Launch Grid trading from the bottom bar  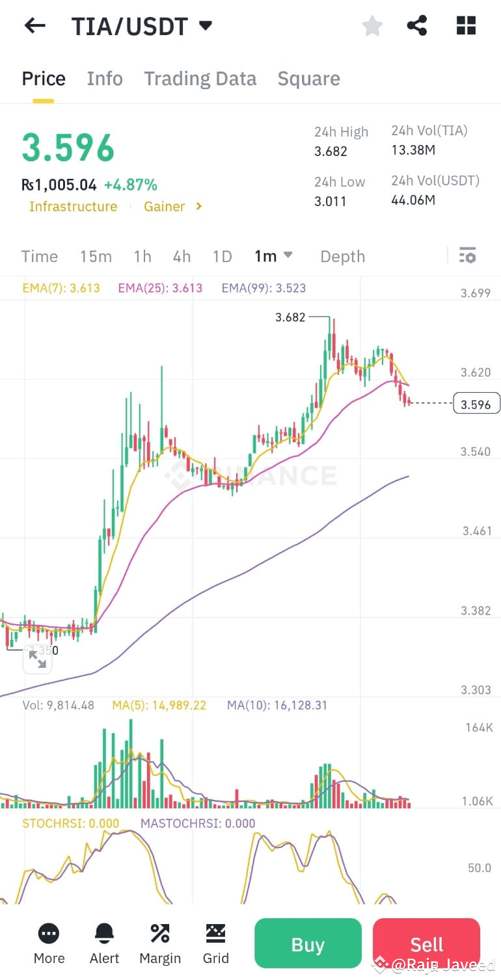[215, 943]
